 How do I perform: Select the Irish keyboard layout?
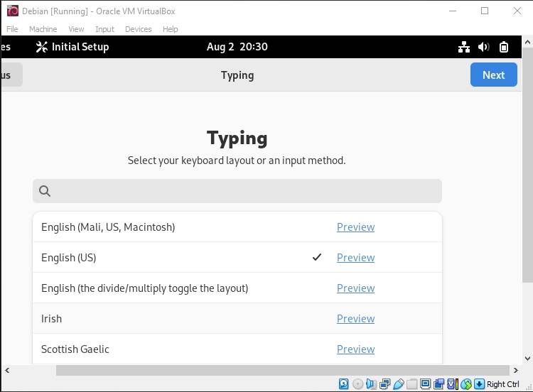click(237, 319)
